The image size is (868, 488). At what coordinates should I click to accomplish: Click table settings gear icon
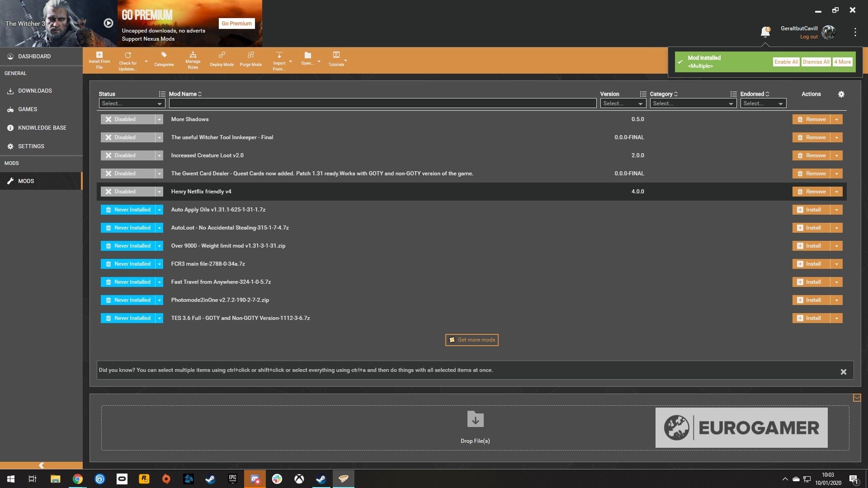coord(841,94)
